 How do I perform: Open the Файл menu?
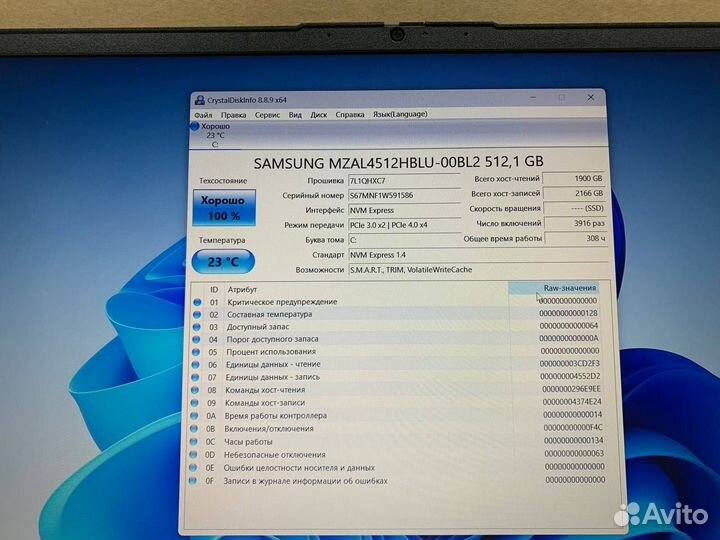[x=203, y=115]
